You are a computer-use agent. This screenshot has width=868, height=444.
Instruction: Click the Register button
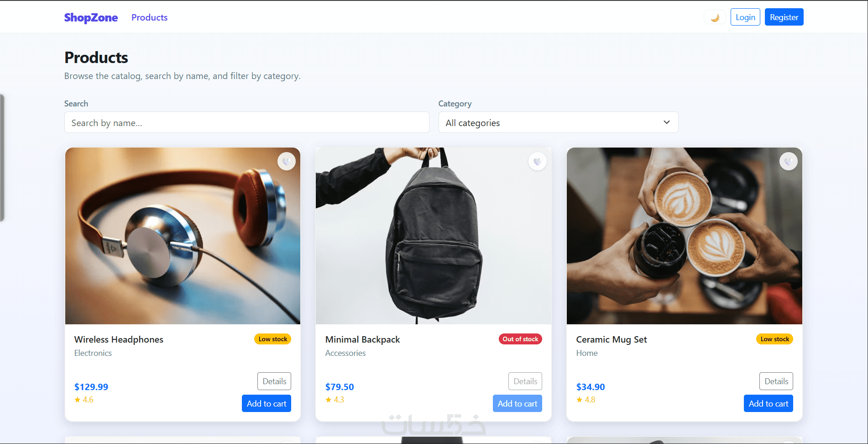[x=784, y=17]
